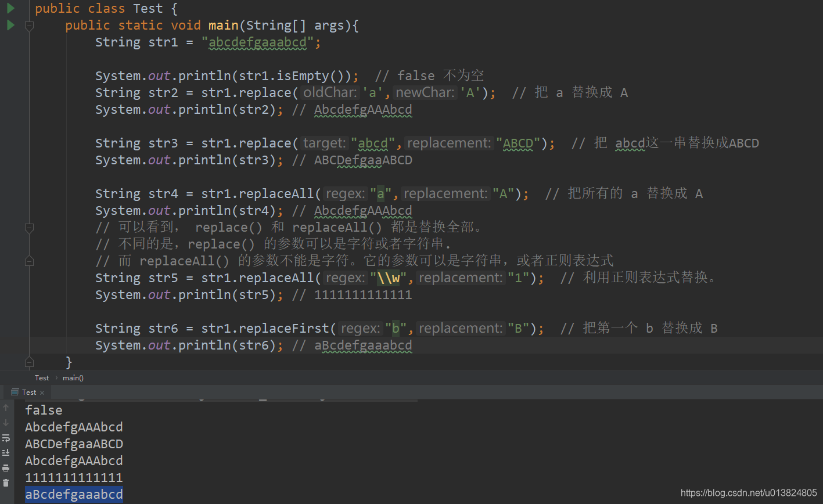Click the "\\w" regex literal
Screen dimensions: 823x504
(x=389, y=278)
